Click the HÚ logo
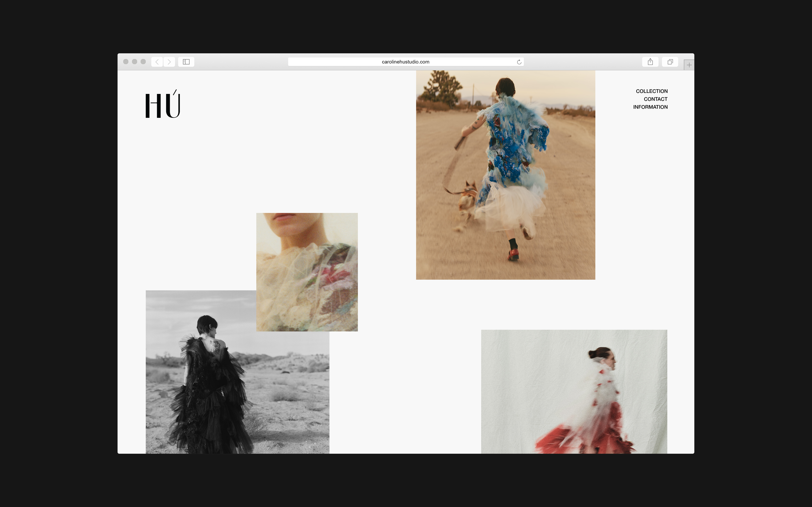This screenshot has width=812, height=507. tap(163, 104)
